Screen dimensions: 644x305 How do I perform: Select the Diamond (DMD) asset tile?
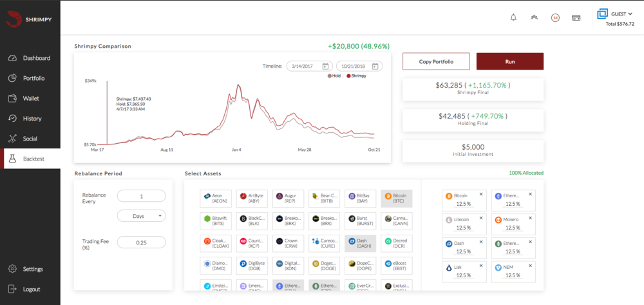tap(216, 266)
